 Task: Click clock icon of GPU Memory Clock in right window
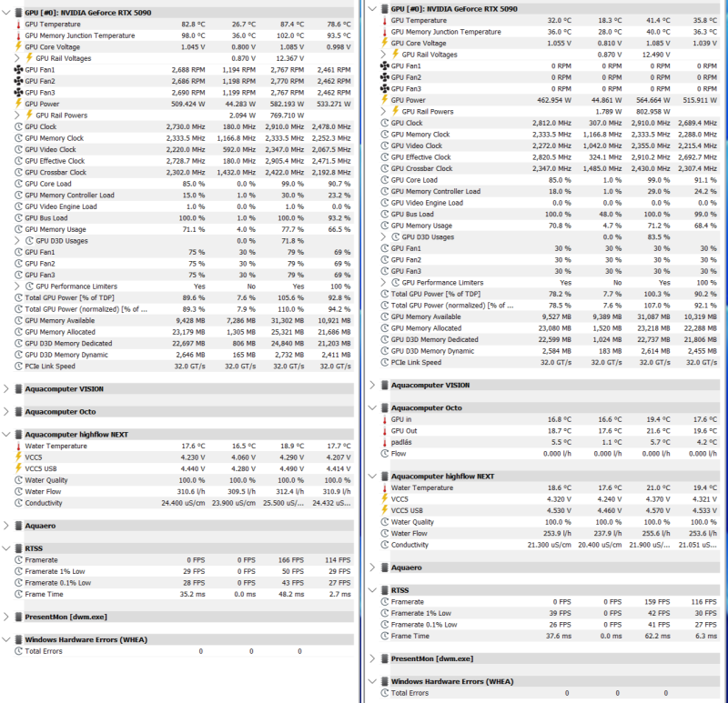[x=384, y=135]
